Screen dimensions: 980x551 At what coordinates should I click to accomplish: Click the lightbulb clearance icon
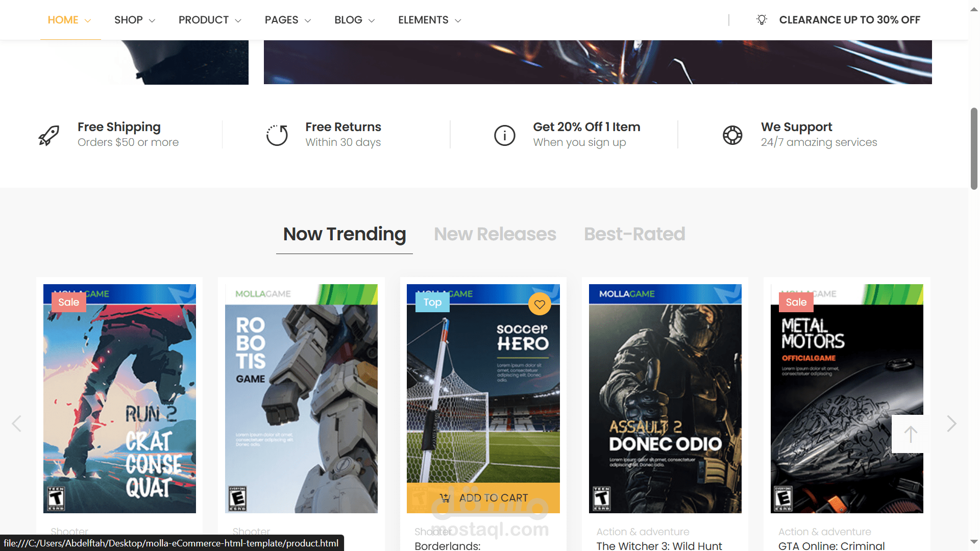tap(762, 20)
